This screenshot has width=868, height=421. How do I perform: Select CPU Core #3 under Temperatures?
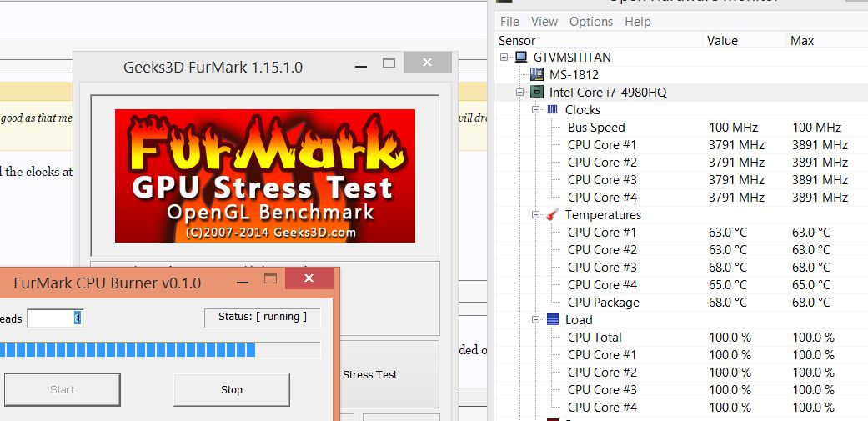coord(681,268)
